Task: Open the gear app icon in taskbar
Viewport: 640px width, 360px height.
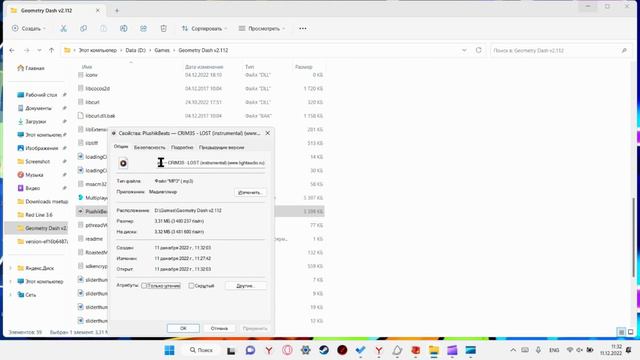Action: coord(305,350)
